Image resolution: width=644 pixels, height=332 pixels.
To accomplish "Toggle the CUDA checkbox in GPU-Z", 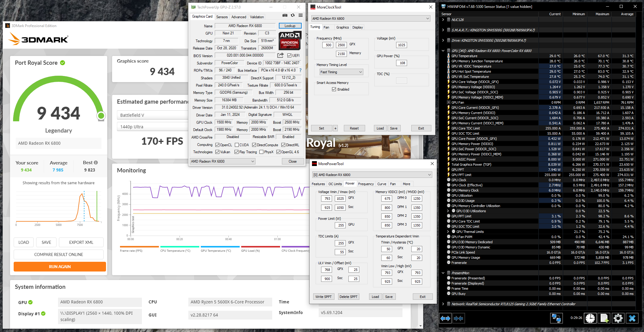I will coord(237,145).
